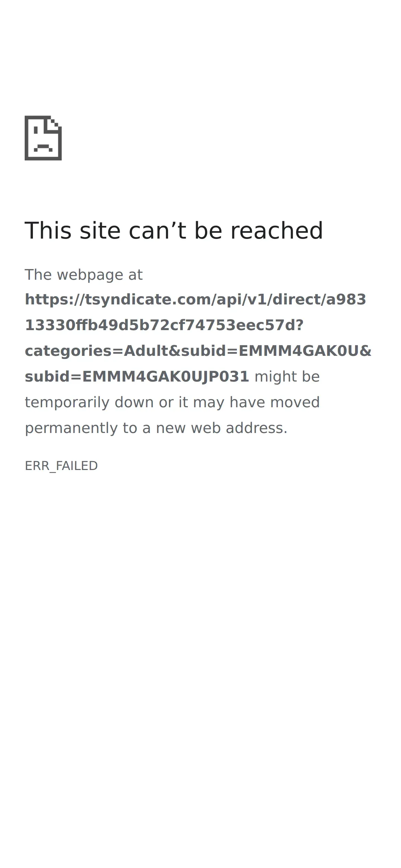Click the URL line starting with 13330ffb49d5

pos(164,325)
